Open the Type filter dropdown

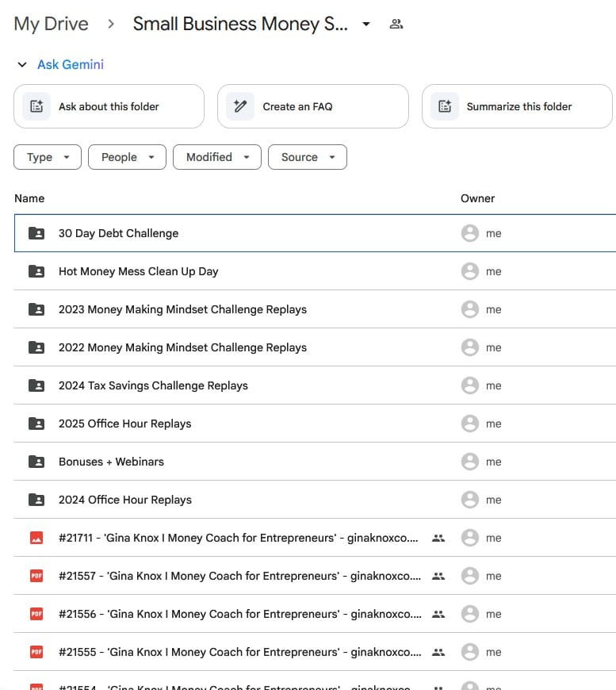pos(48,157)
